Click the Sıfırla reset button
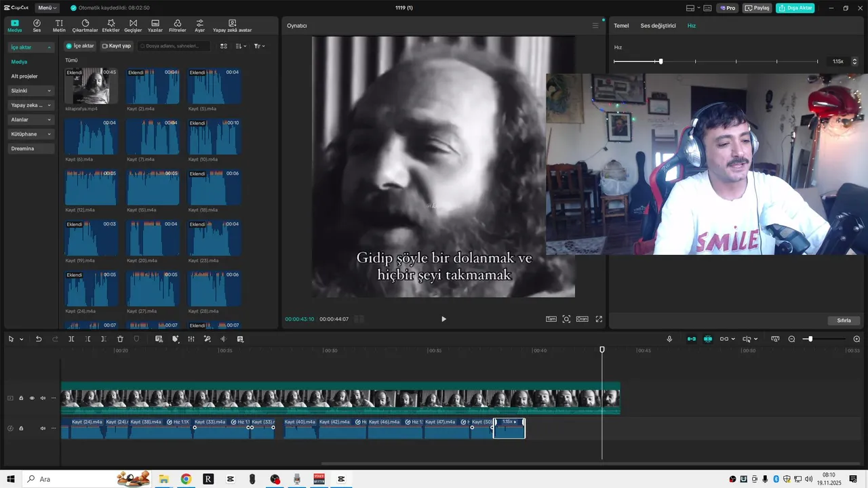This screenshot has width=868, height=488. [x=844, y=320]
